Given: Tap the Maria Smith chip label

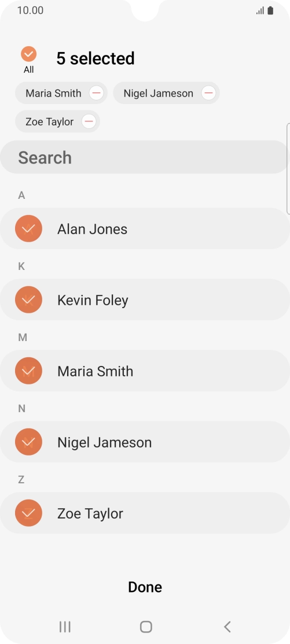Looking at the screenshot, I should (53, 93).
